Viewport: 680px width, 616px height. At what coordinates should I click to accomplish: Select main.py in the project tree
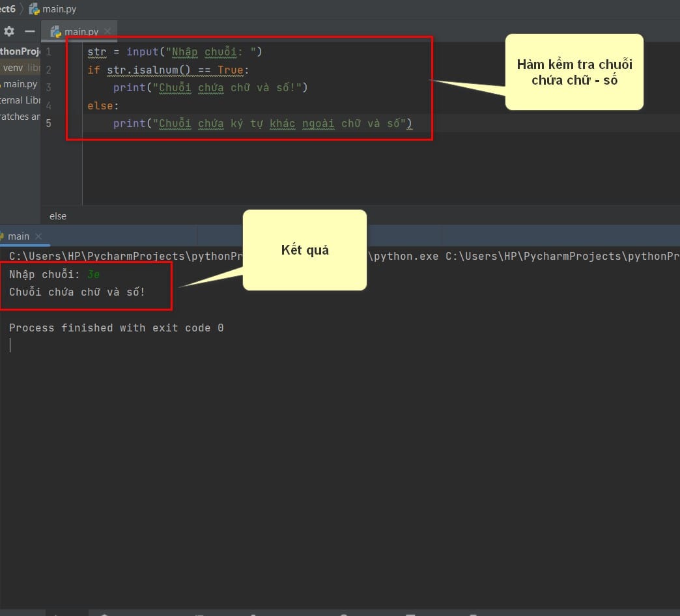(x=20, y=83)
